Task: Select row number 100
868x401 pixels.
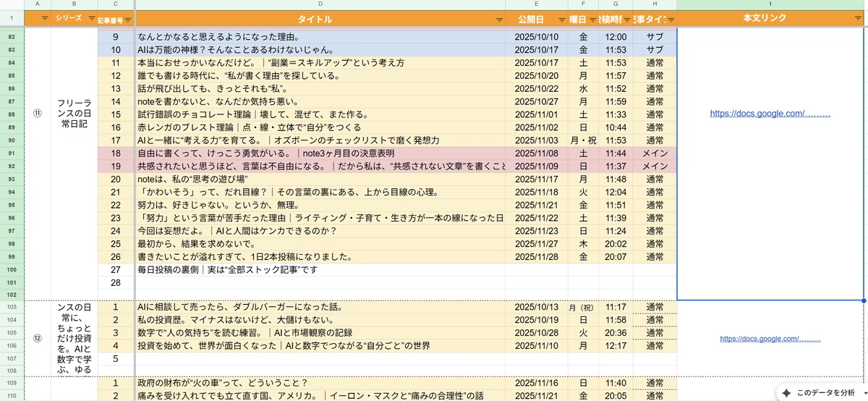Action: tap(12, 271)
